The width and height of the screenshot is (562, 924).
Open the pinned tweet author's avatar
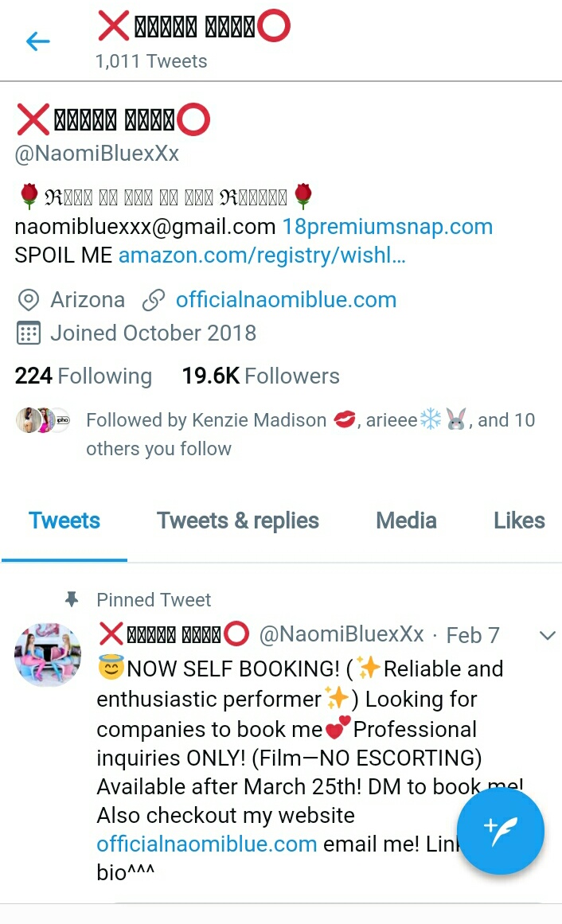48,655
